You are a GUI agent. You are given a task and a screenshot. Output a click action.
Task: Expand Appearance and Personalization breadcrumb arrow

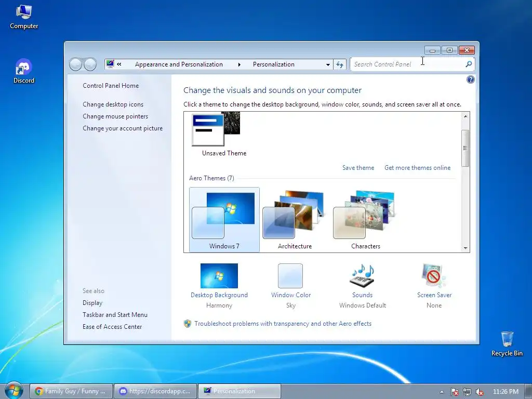[239, 64]
